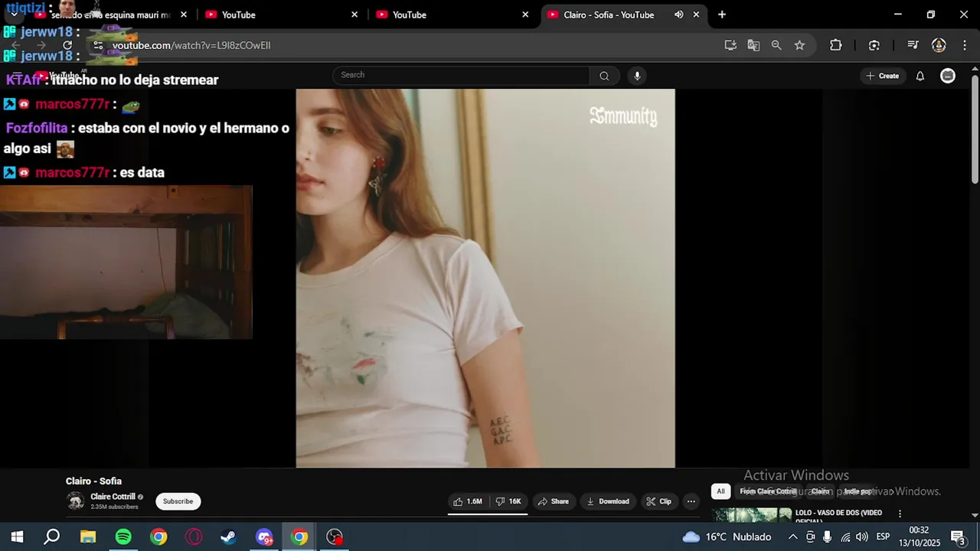Screen dimensions: 980x551
Task: Switch ESP input language
Action: tap(883, 536)
